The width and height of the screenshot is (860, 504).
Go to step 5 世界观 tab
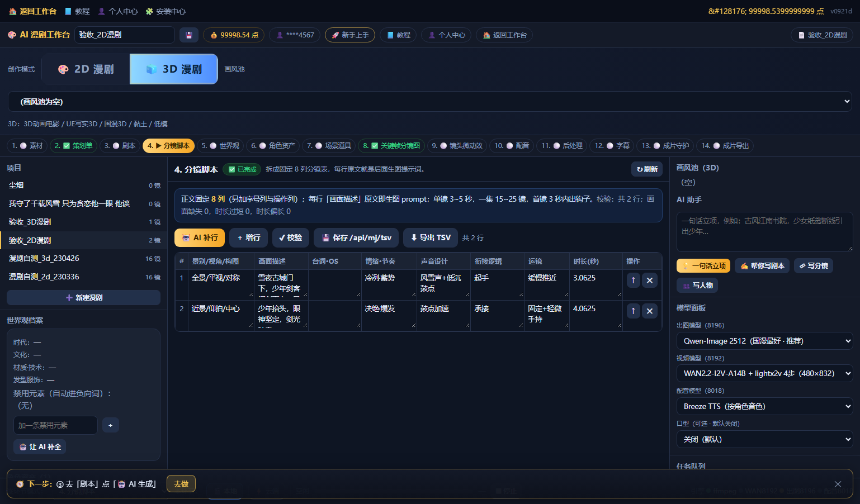click(x=220, y=146)
